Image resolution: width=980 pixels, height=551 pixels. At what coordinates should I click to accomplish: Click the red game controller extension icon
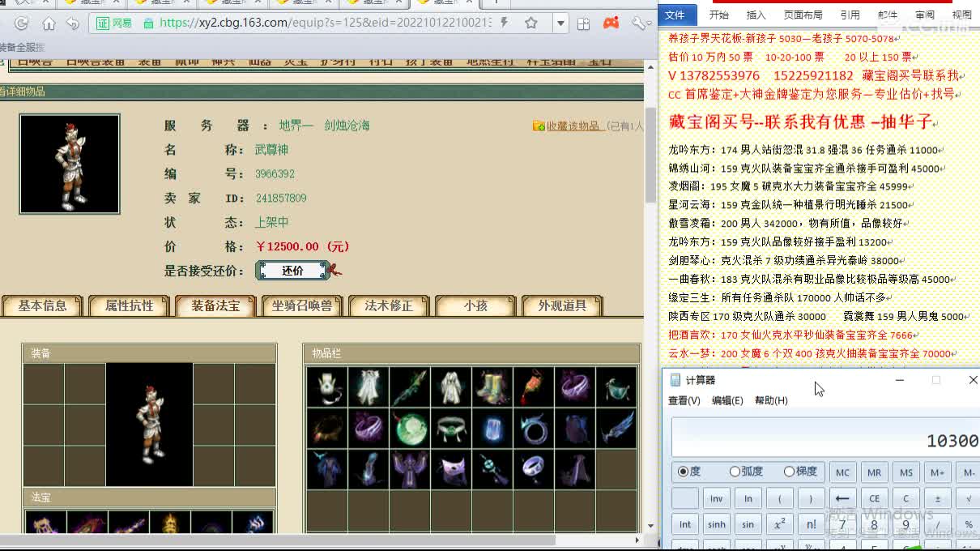pyautogui.click(x=611, y=23)
